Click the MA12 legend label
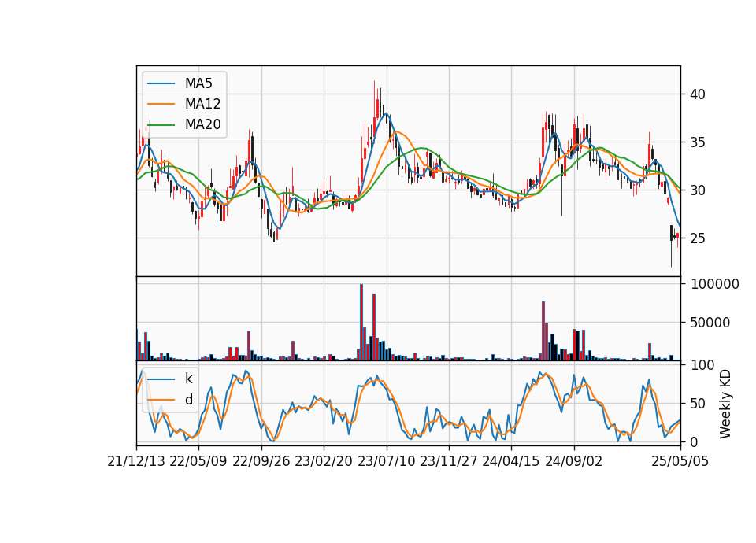Viewport: 756px width, 543px height. 202,104
